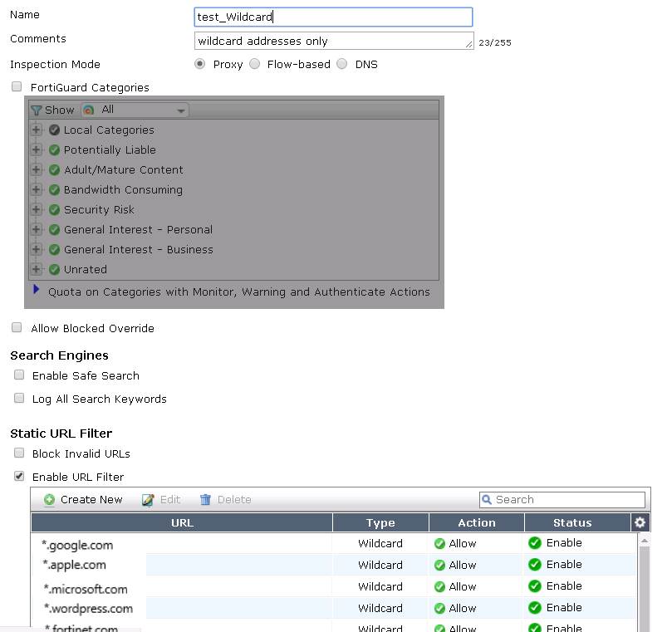672x632 pixels.
Task: Click the Name input field
Action: point(332,17)
